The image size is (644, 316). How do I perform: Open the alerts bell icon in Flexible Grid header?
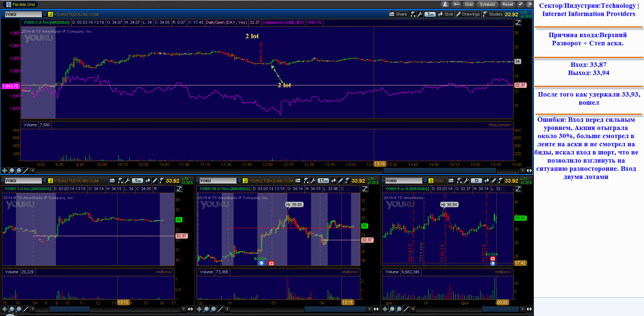tap(445, 4)
